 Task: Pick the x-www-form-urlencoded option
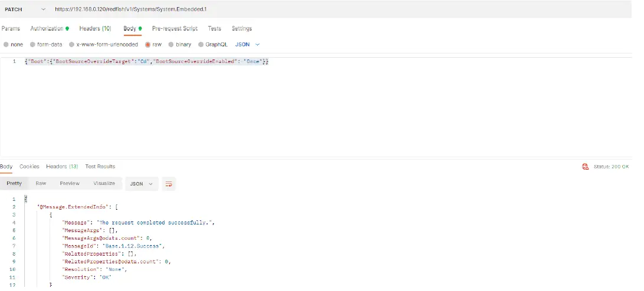tap(72, 44)
